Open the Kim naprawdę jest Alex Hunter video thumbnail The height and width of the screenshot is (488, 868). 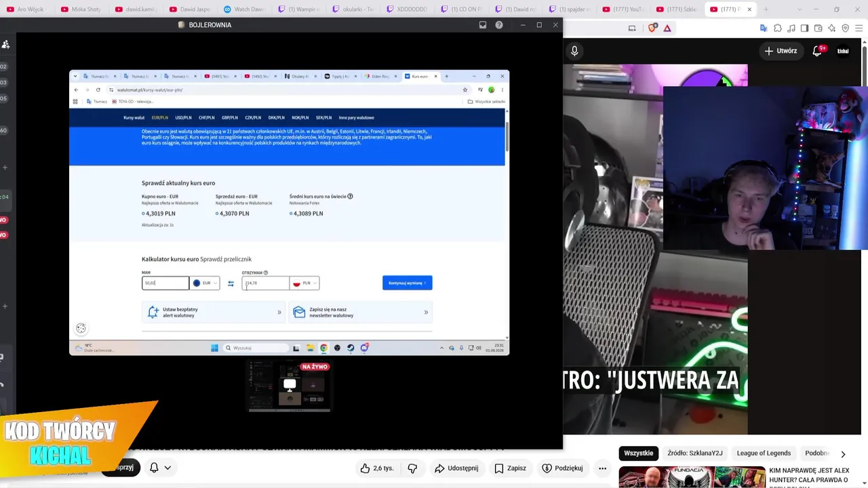pos(692,477)
